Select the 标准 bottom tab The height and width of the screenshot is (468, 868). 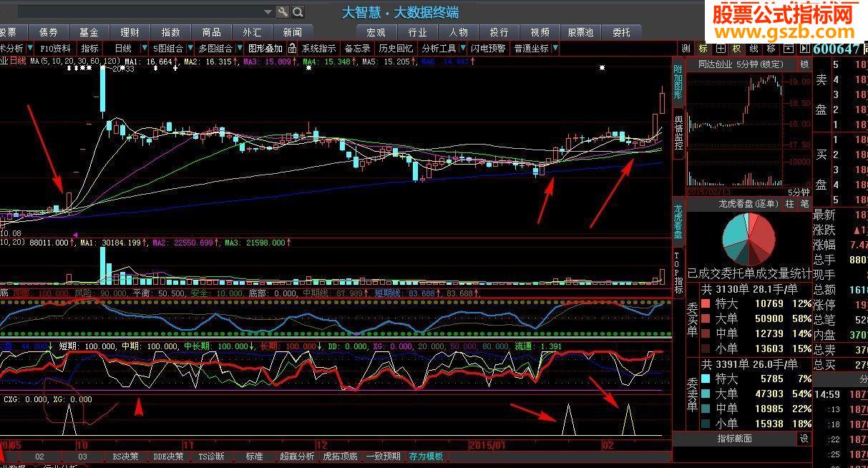coord(254,457)
